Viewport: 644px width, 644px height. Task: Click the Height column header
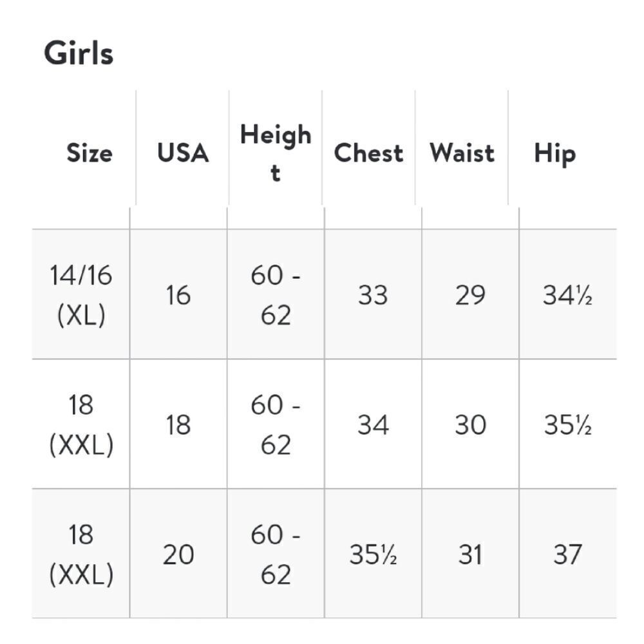pos(276,153)
